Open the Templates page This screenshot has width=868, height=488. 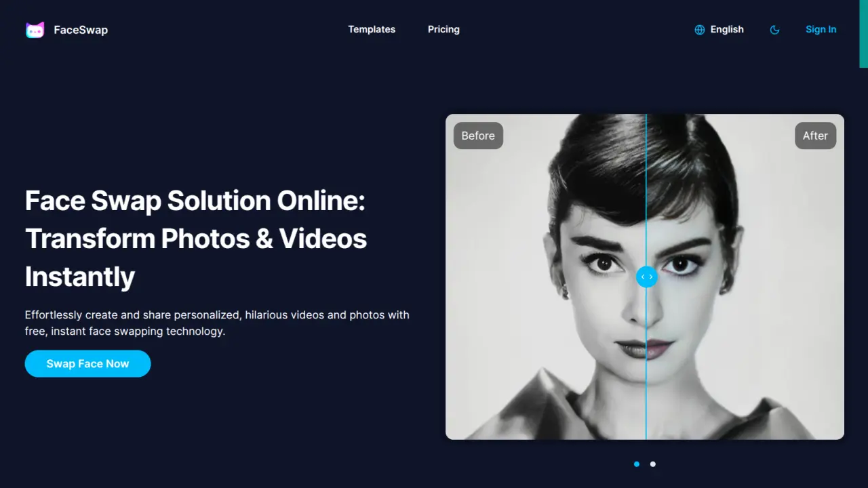[x=372, y=29]
